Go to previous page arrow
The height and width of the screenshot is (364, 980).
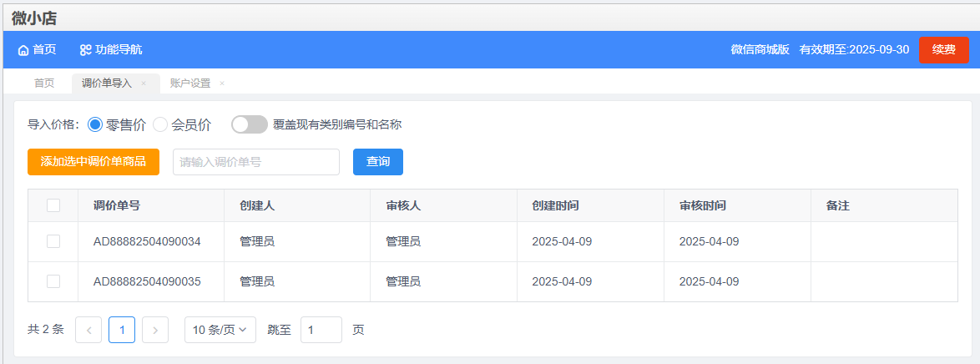point(88,331)
